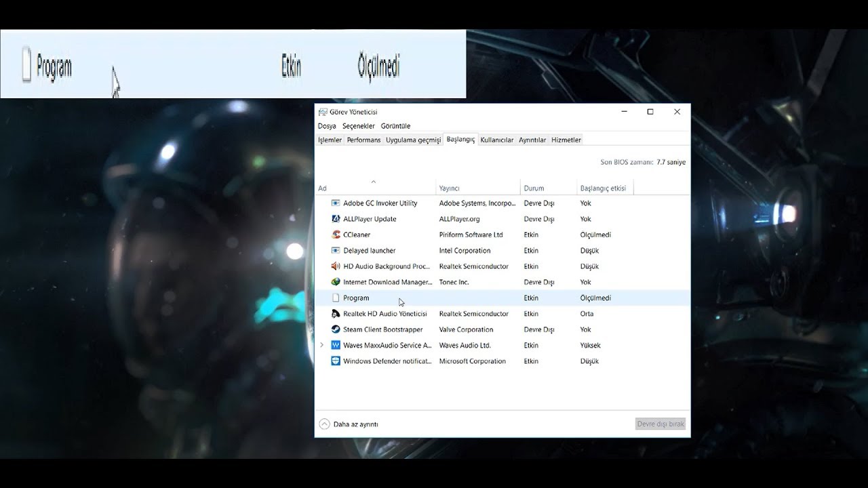Click the Waves MaxxAudio Service icon

[x=335, y=345]
